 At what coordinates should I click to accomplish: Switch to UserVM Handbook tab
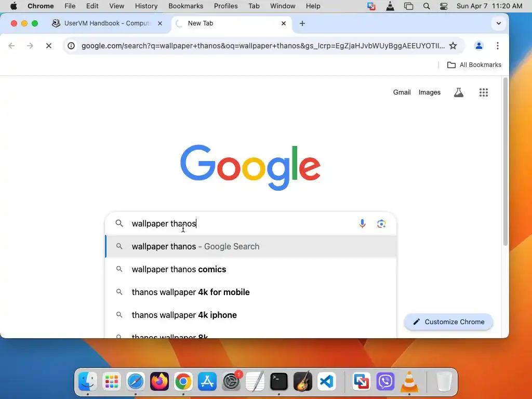pyautogui.click(x=107, y=23)
